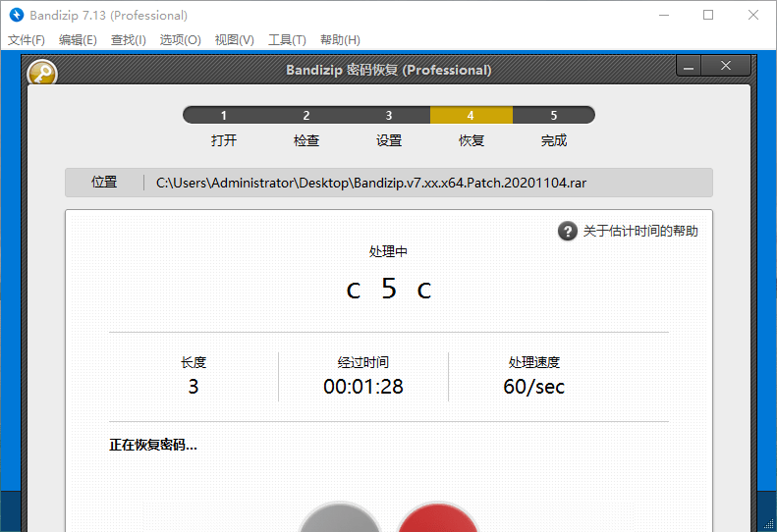Viewport: 777px width, 532px height.
Task: Minimize the main Bandizip window
Action: coord(664,15)
